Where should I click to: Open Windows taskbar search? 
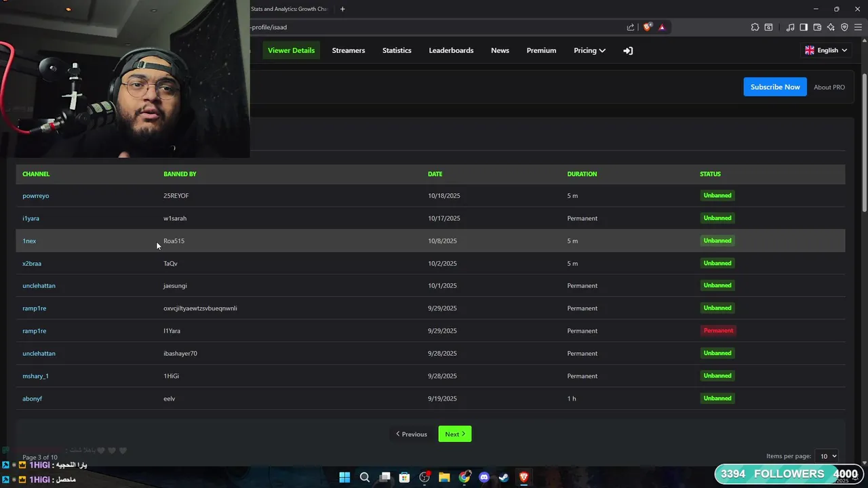click(365, 477)
